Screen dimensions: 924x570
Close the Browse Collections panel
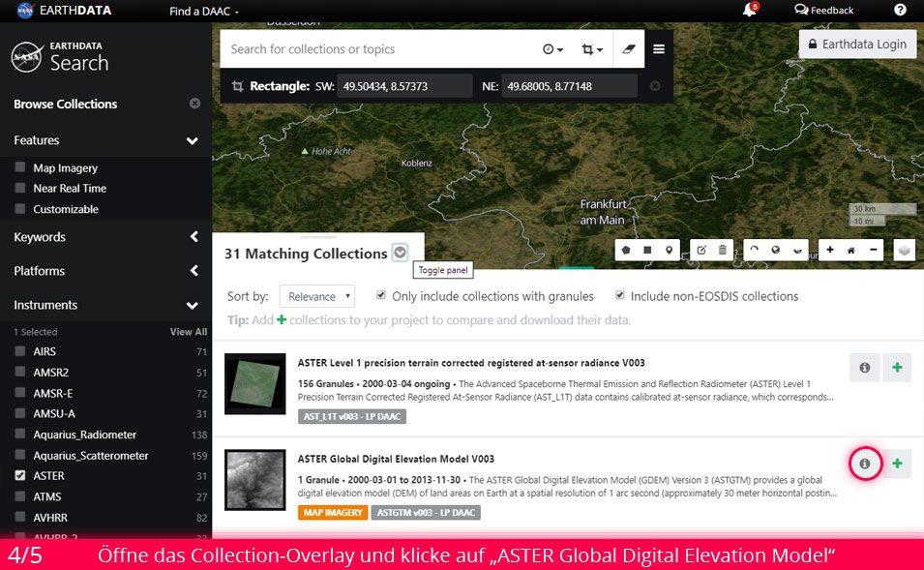pyautogui.click(x=194, y=104)
